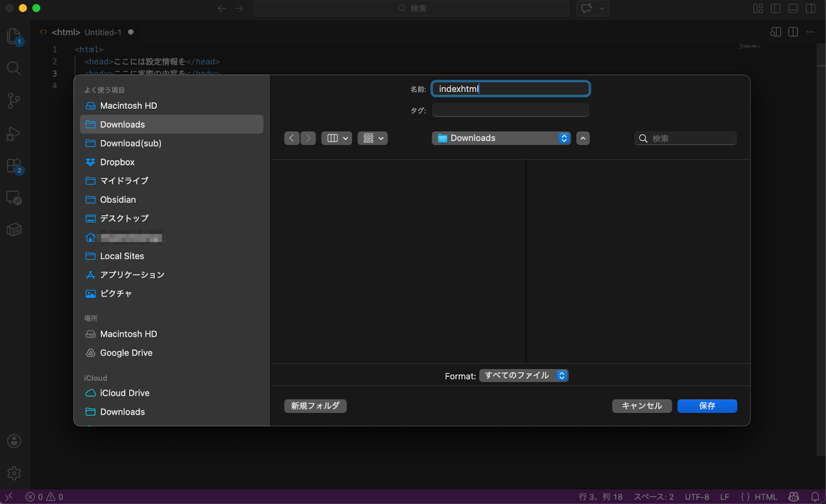Click the 新規フォルダ button
This screenshot has height=504, width=826.
point(315,406)
